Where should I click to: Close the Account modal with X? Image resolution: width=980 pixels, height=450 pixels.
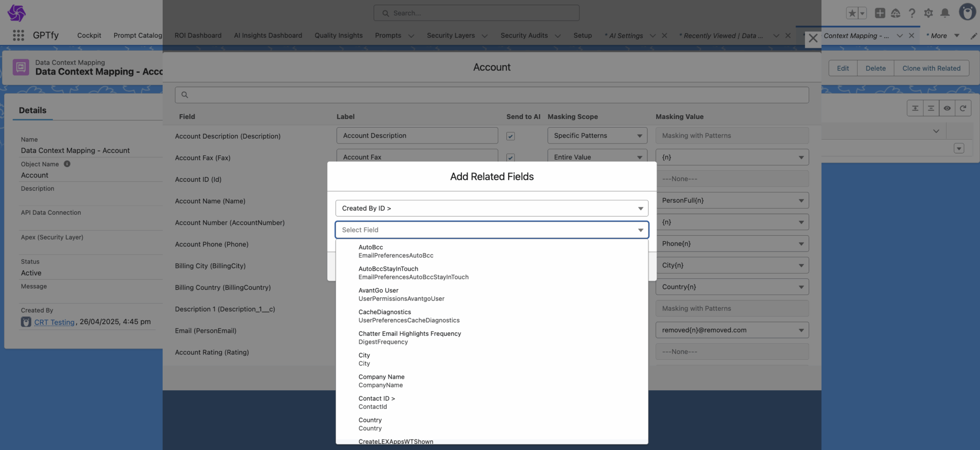point(813,38)
